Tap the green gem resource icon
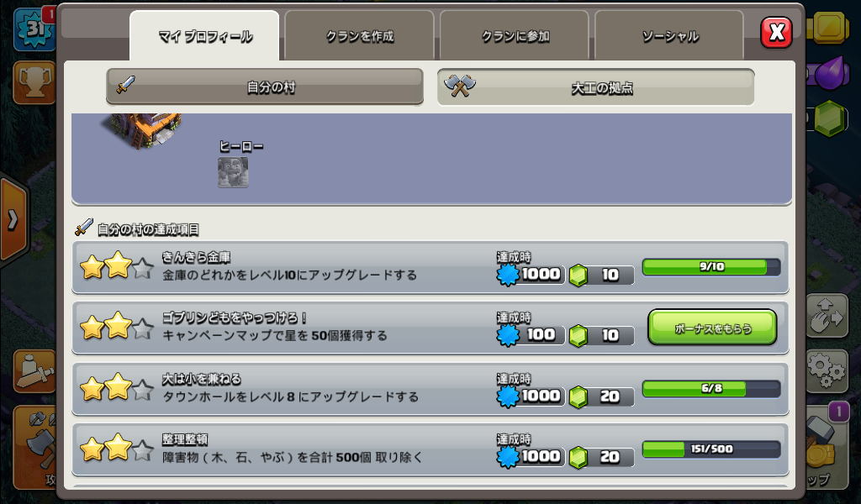Viewport: 861px width, 504px height. pyautogui.click(x=828, y=118)
